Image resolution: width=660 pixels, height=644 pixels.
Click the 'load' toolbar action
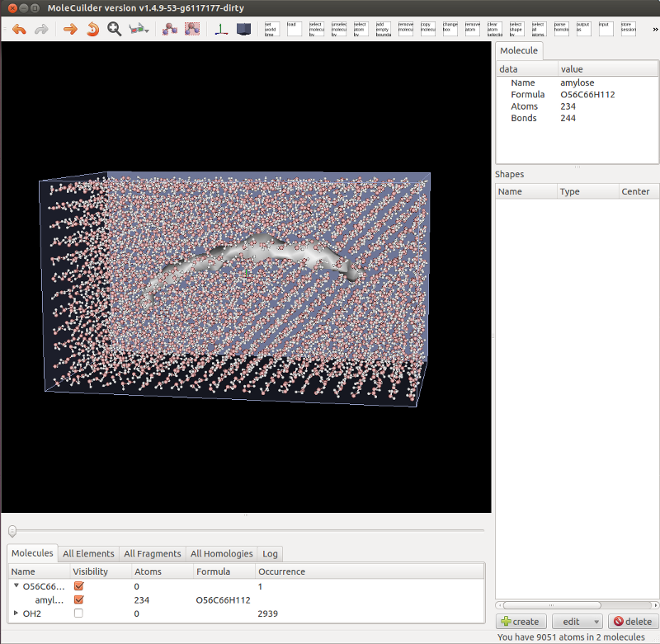click(294, 29)
